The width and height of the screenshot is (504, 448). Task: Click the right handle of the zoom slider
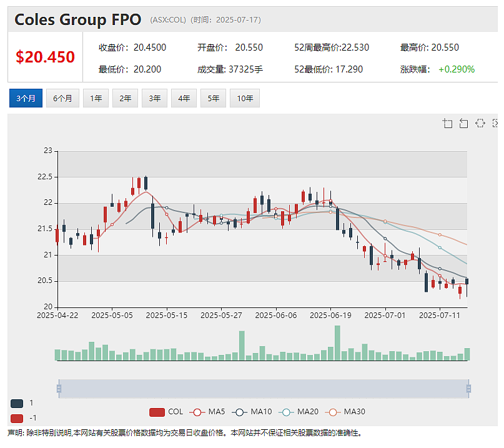point(468,389)
